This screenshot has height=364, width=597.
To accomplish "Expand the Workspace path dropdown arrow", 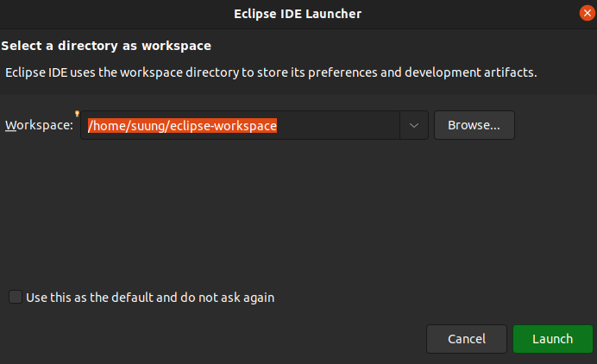I will 414,125.
